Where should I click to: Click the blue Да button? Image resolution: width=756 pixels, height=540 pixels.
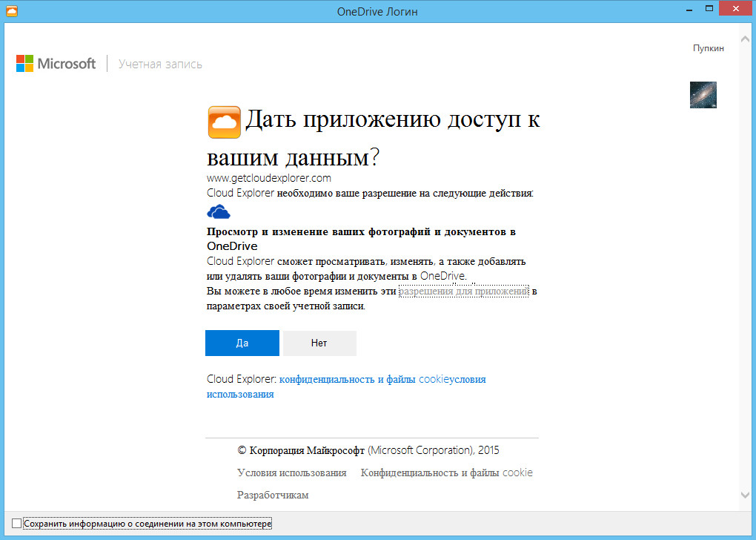(242, 343)
